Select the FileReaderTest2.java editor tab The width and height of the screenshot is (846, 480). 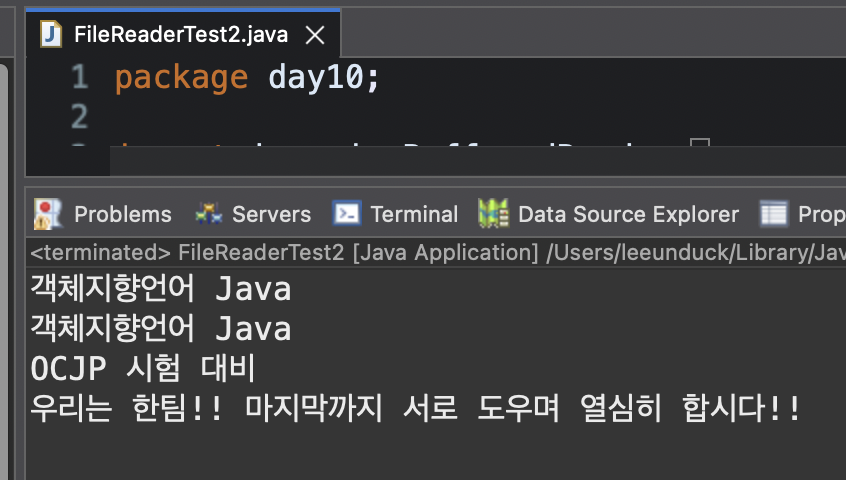click(181, 35)
